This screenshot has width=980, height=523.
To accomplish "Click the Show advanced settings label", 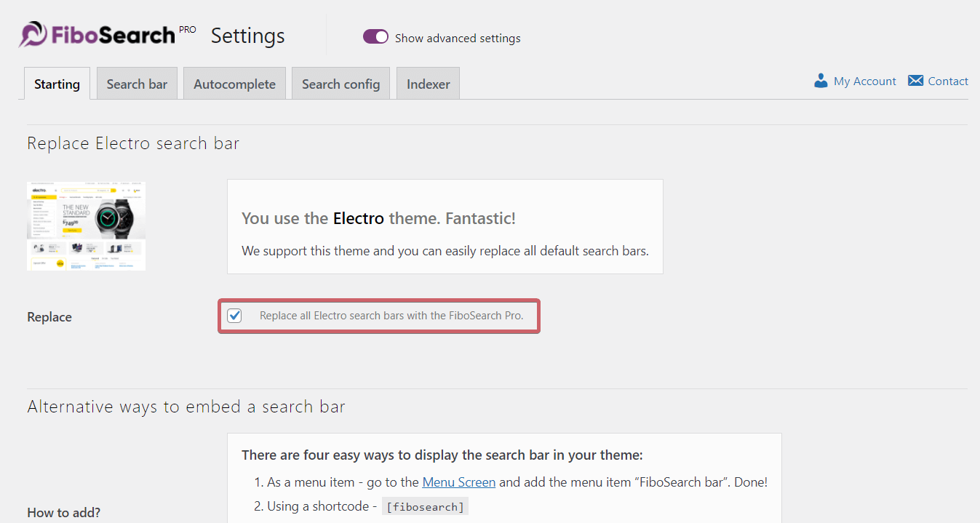I will (x=458, y=38).
